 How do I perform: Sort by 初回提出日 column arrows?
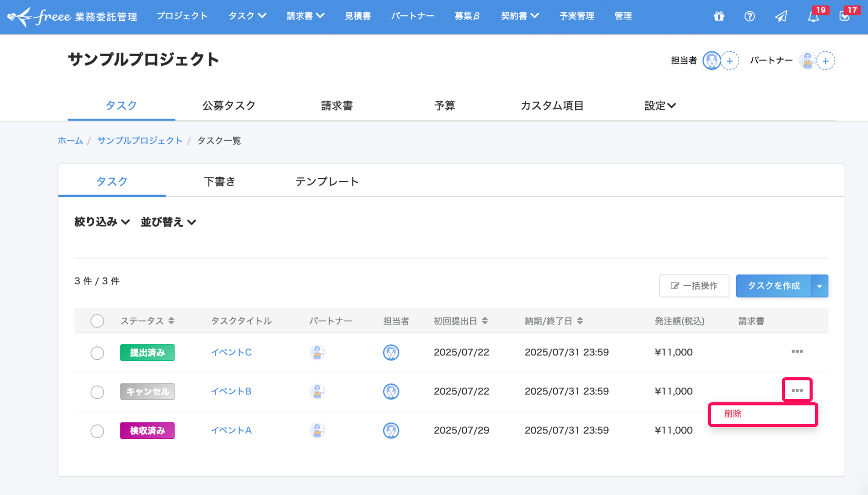pyautogui.click(x=485, y=321)
